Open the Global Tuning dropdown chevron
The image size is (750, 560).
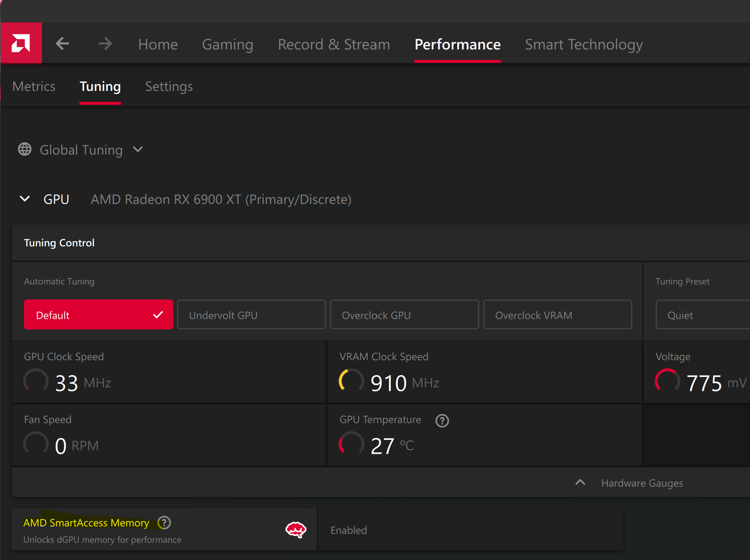(138, 149)
